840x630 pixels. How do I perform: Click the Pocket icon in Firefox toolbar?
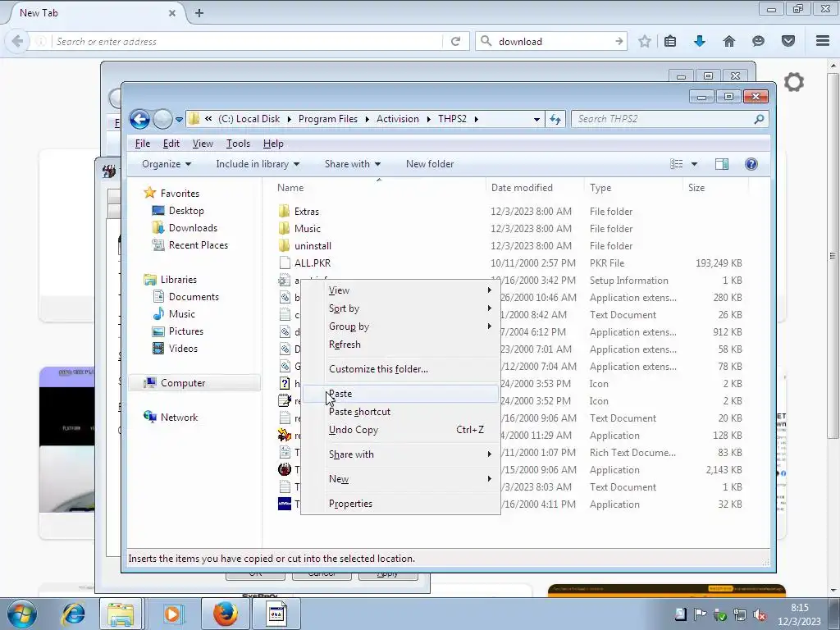(x=788, y=41)
